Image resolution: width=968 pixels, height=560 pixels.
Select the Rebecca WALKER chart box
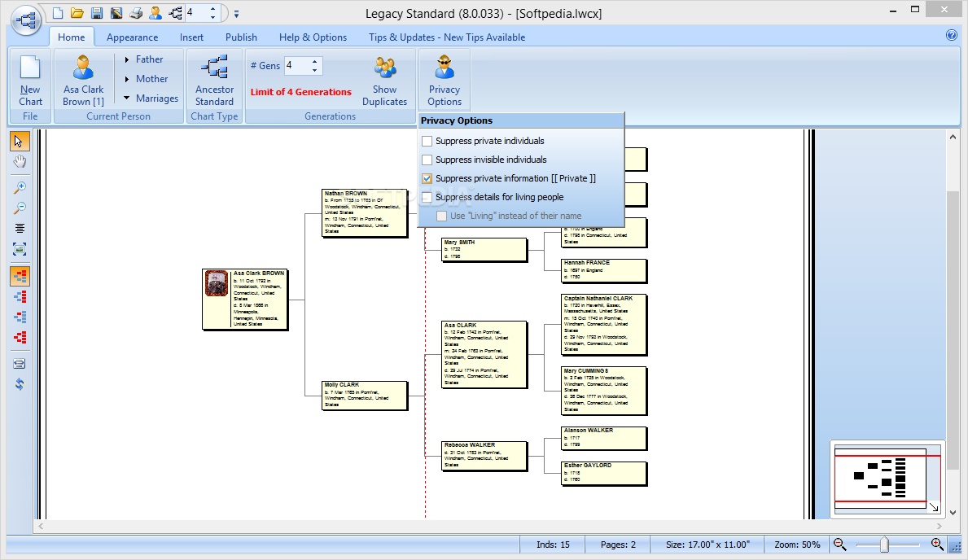click(x=484, y=456)
